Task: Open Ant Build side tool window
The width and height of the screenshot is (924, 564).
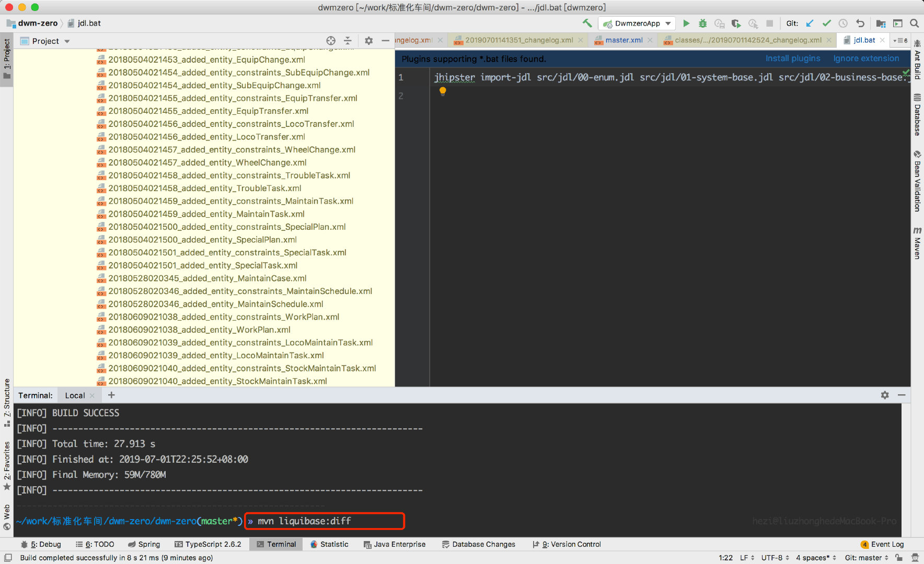Action: pos(917,60)
